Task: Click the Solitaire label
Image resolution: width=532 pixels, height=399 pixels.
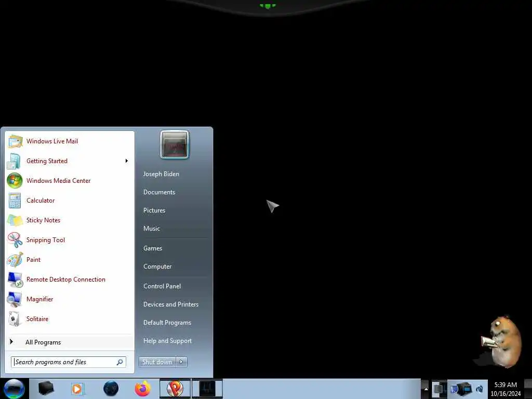Action: pos(37,319)
